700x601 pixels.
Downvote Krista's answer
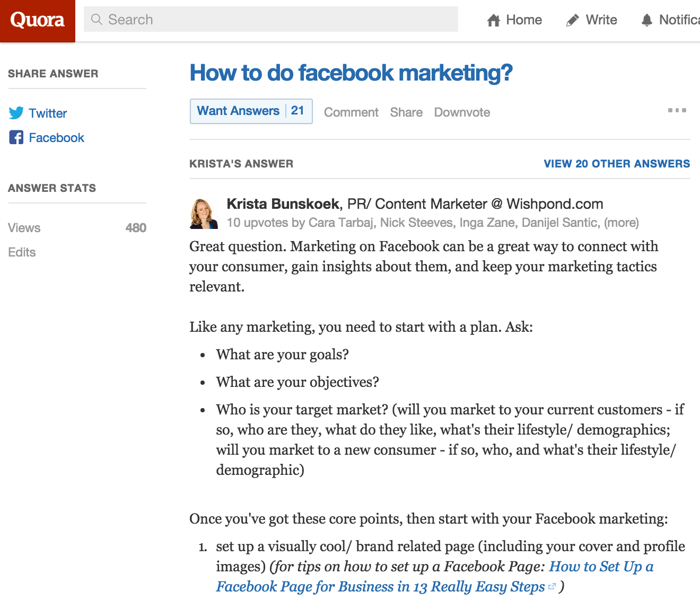tap(461, 112)
